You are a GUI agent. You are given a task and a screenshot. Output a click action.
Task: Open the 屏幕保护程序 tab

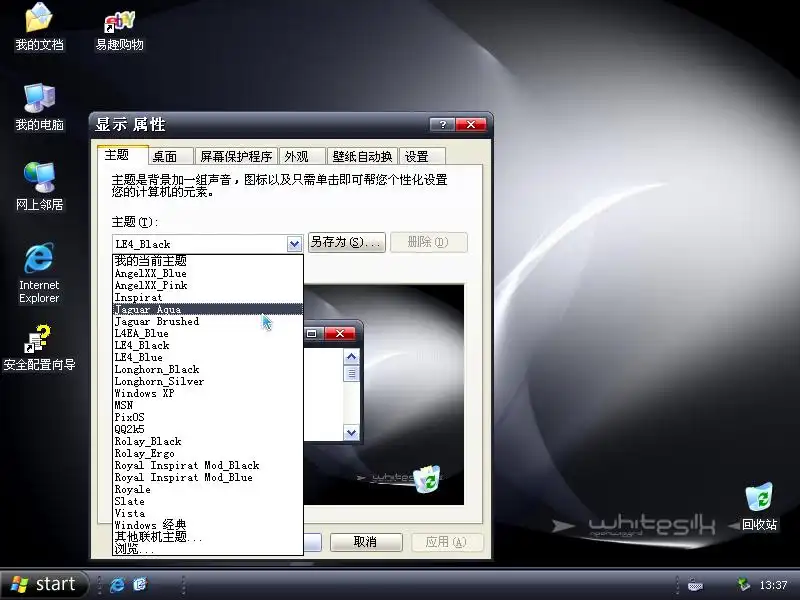tap(236, 156)
